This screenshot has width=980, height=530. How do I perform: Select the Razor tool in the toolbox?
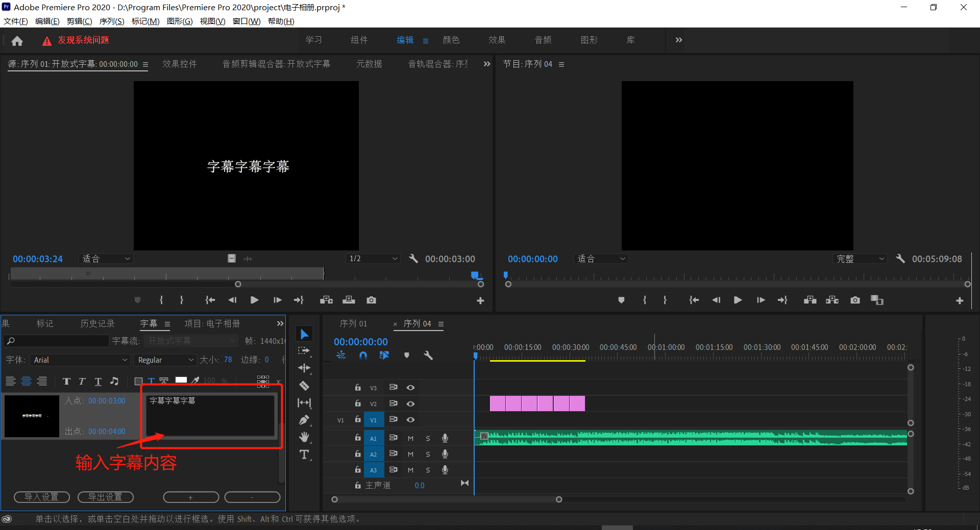(304, 386)
